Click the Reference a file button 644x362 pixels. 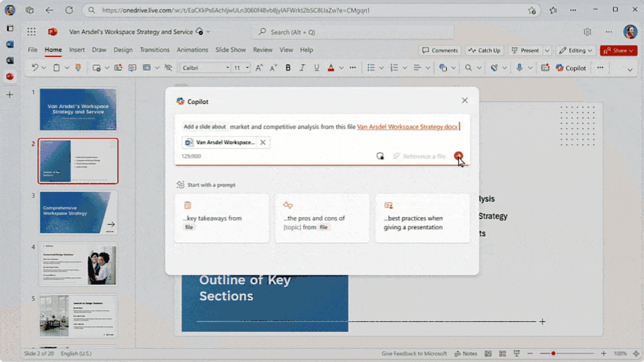(x=420, y=156)
